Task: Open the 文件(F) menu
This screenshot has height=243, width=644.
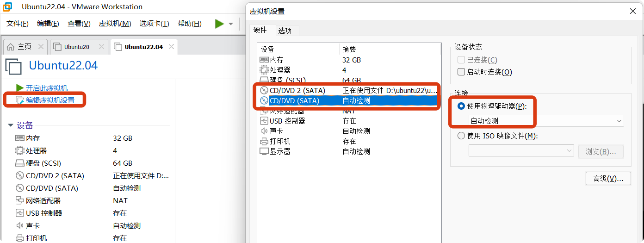Action: tap(18, 24)
